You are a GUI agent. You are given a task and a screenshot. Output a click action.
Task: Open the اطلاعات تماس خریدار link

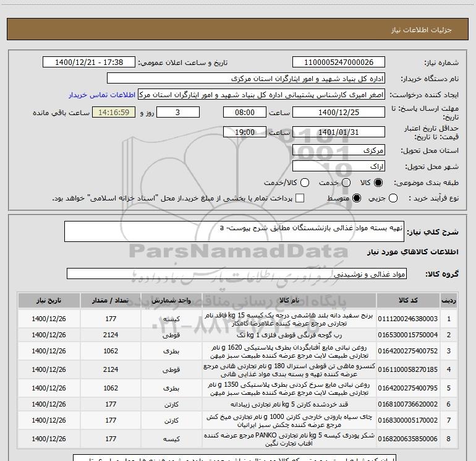102,95
